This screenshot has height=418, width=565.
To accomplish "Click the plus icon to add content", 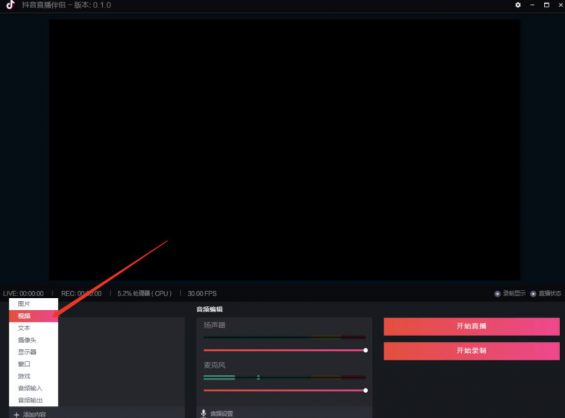I will [16, 415].
